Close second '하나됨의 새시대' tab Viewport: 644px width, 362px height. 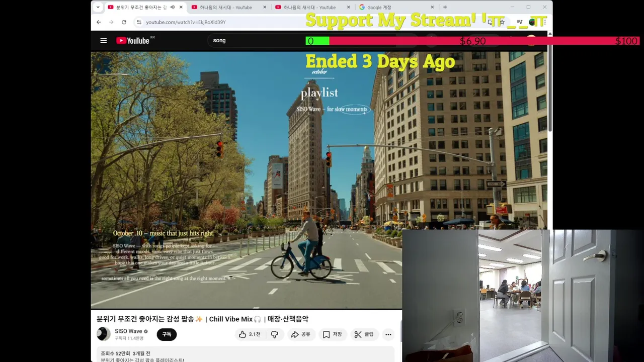click(x=265, y=7)
